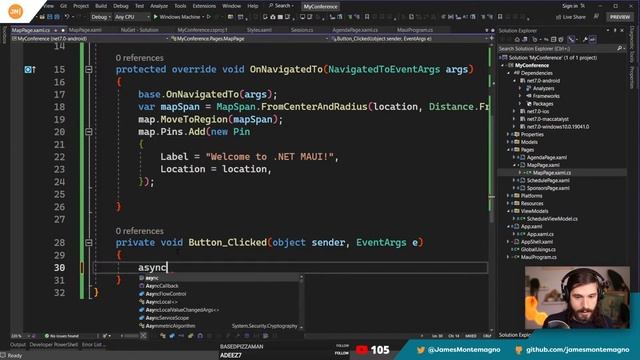
Task: Start debugging with Windows Machine play button
Action: (x=156, y=17)
